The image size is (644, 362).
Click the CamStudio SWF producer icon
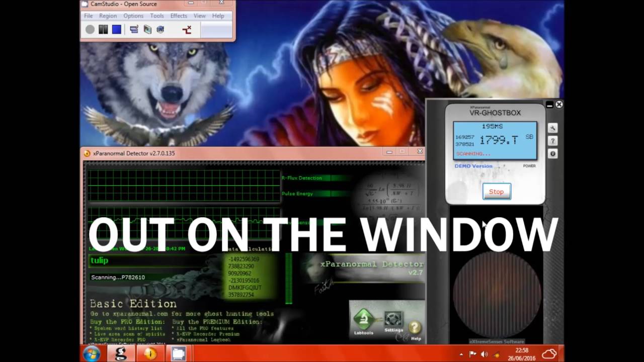(160, 30)
